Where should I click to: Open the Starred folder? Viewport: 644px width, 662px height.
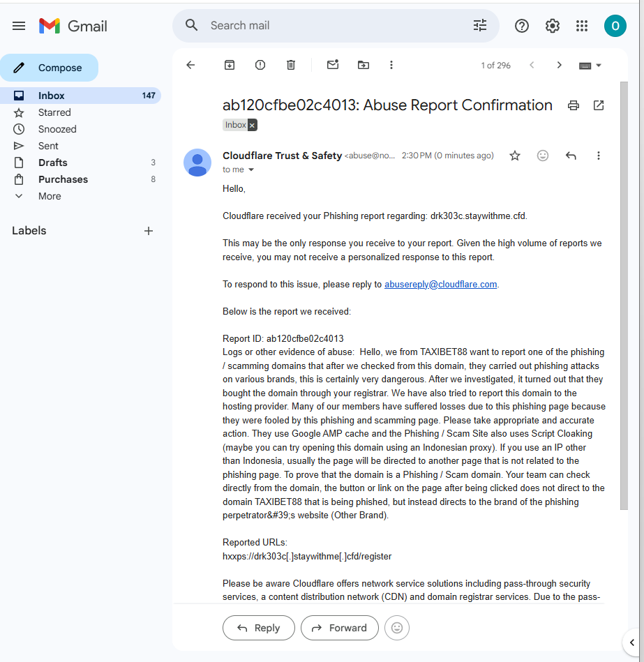coord(80,112)
